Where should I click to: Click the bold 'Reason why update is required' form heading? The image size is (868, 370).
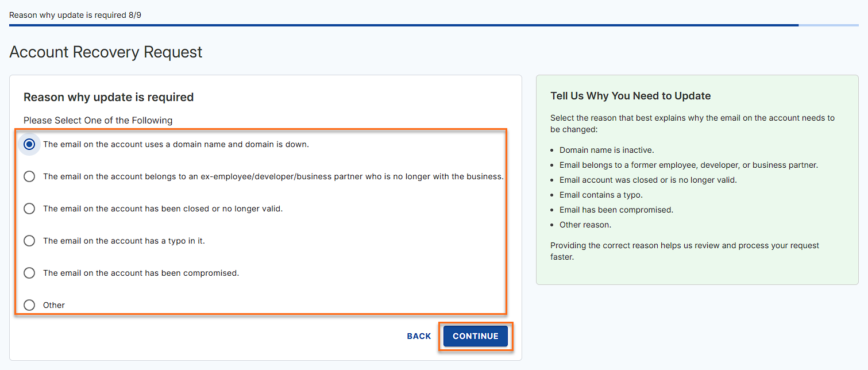109,97
